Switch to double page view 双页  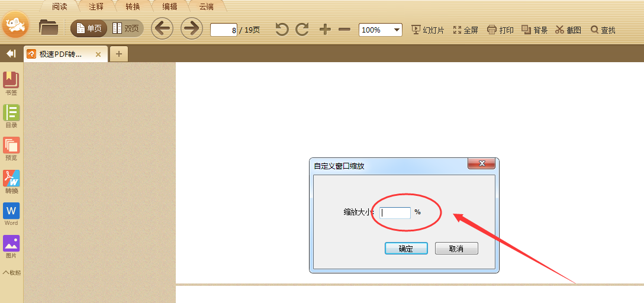click(126, 28)
